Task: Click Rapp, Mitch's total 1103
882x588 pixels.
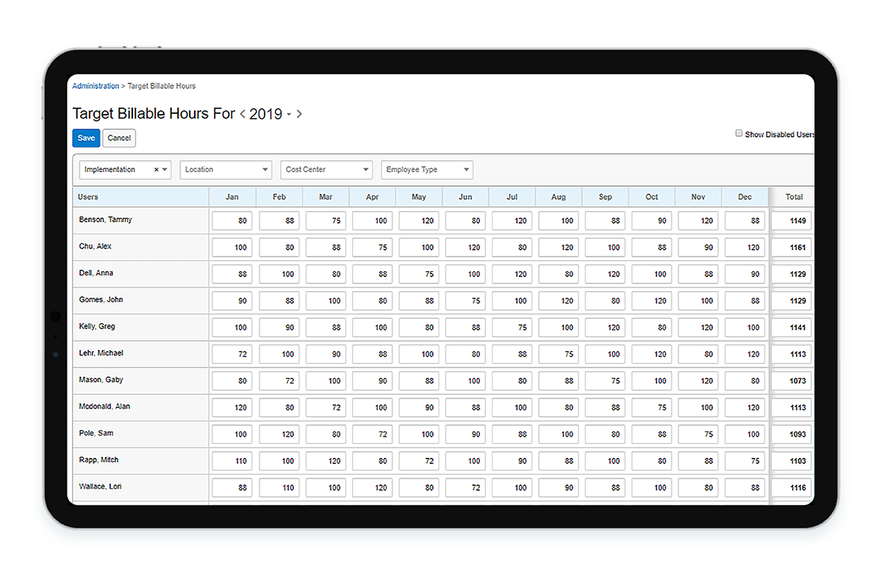Action: tap(792, 461)
